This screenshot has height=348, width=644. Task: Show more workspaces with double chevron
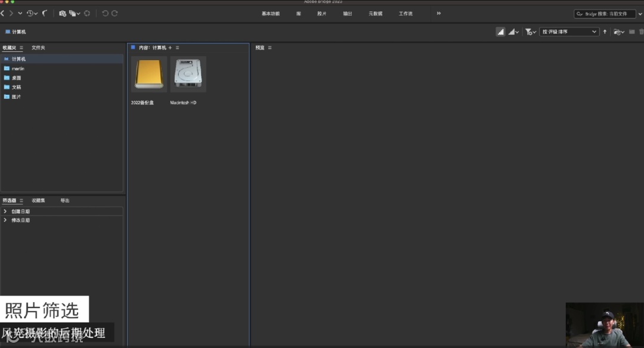439,14
